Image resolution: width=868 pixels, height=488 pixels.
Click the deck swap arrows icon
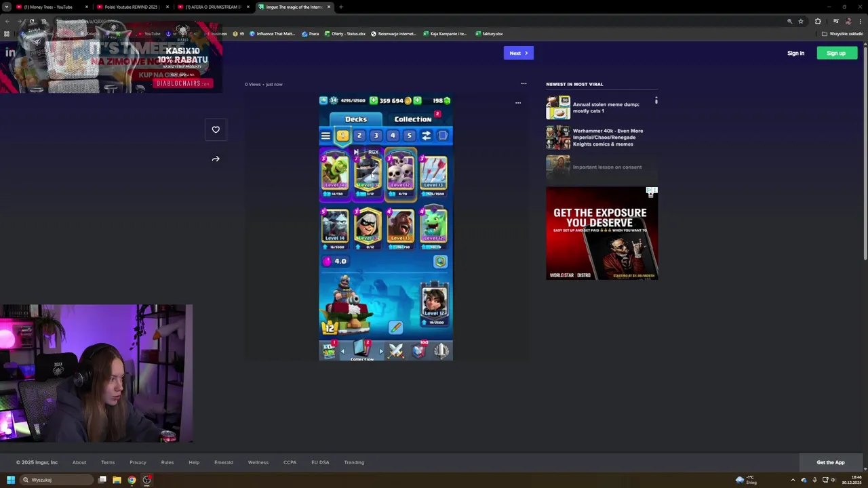tap(426, 136)
